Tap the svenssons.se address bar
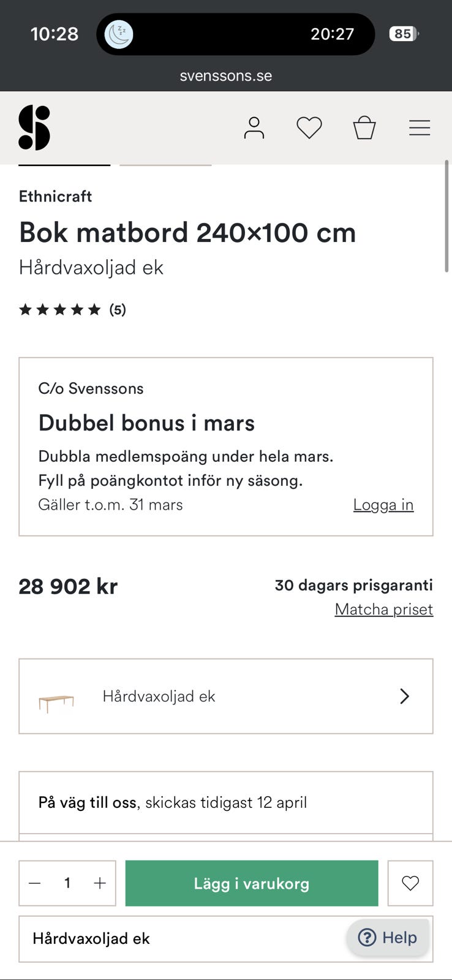This screenshot has width=452, height=980. tap(225, 76)
